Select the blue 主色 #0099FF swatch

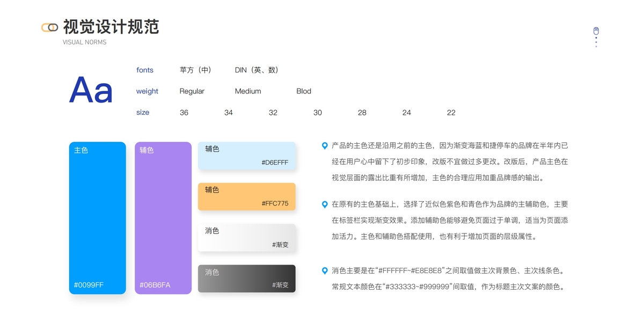[97, 218]
